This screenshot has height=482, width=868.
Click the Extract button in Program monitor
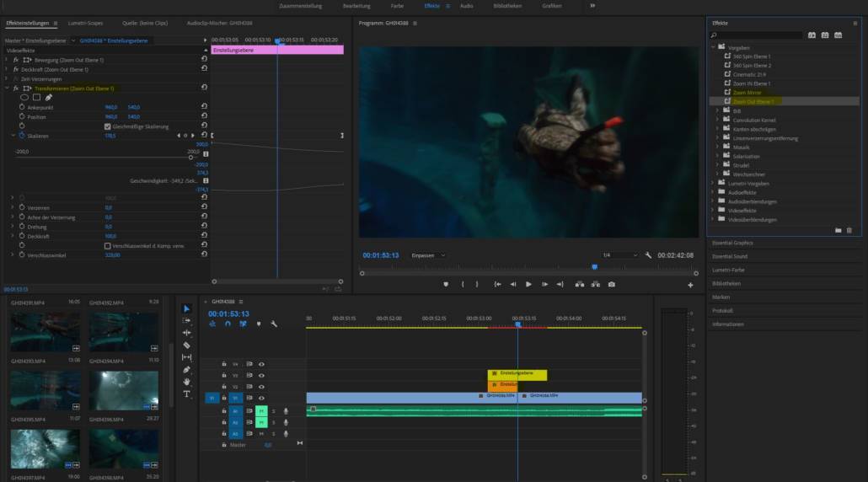(x=596, y=285)
